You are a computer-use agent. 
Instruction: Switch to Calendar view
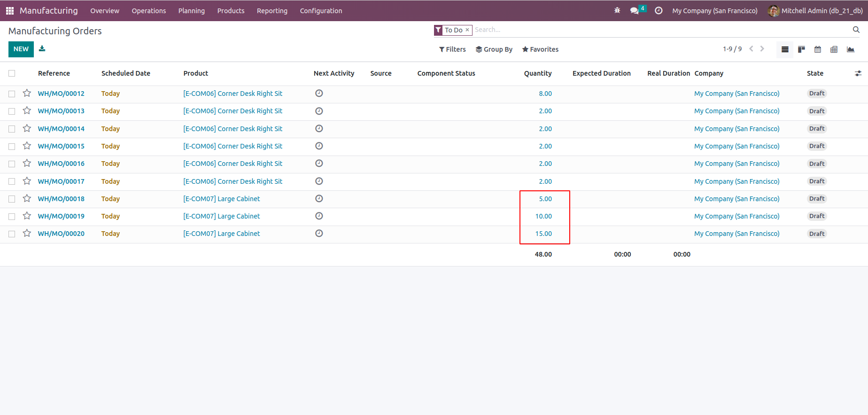tap(818, 49)
